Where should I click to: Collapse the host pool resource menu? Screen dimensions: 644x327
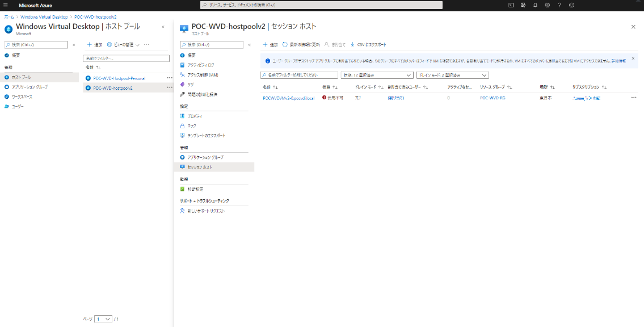pyautogui.click(x=249, y=45)
